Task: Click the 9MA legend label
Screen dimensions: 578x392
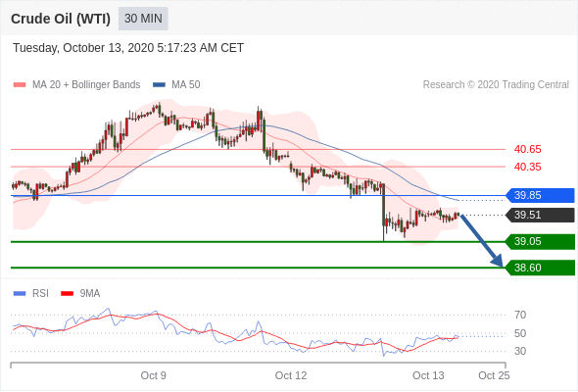Action: 90,294
